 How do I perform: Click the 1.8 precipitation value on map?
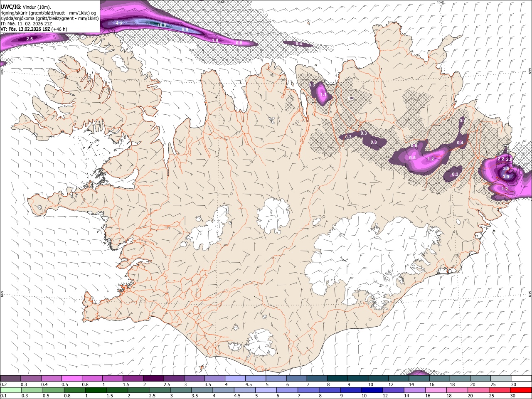pos(215,40)
